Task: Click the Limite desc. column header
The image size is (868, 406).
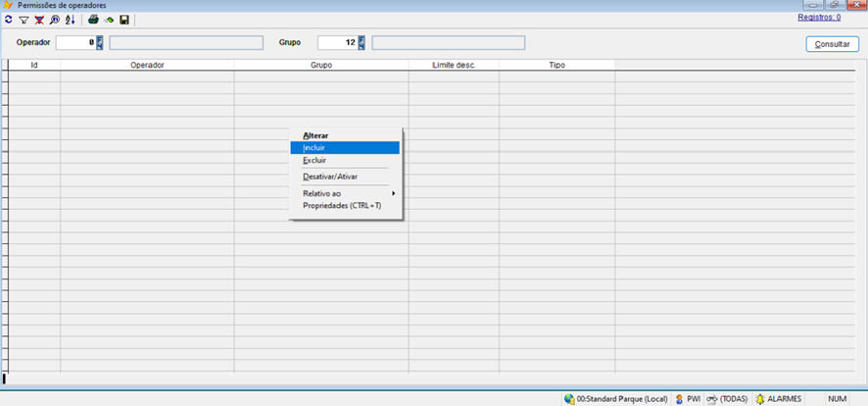Action: [x=454, y=65]
